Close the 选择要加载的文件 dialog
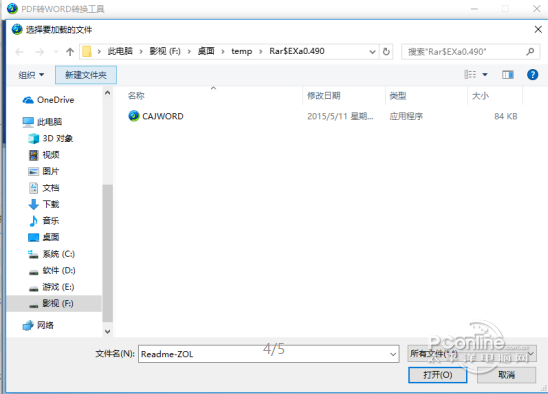 pyautogui.click(x=538, y=29)
